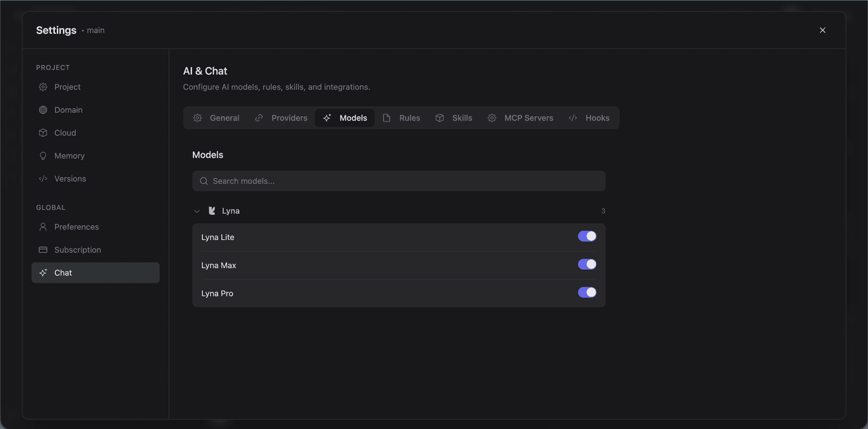868x429 pixels.
Task: Open the General tab
Action: pos(216,118)
